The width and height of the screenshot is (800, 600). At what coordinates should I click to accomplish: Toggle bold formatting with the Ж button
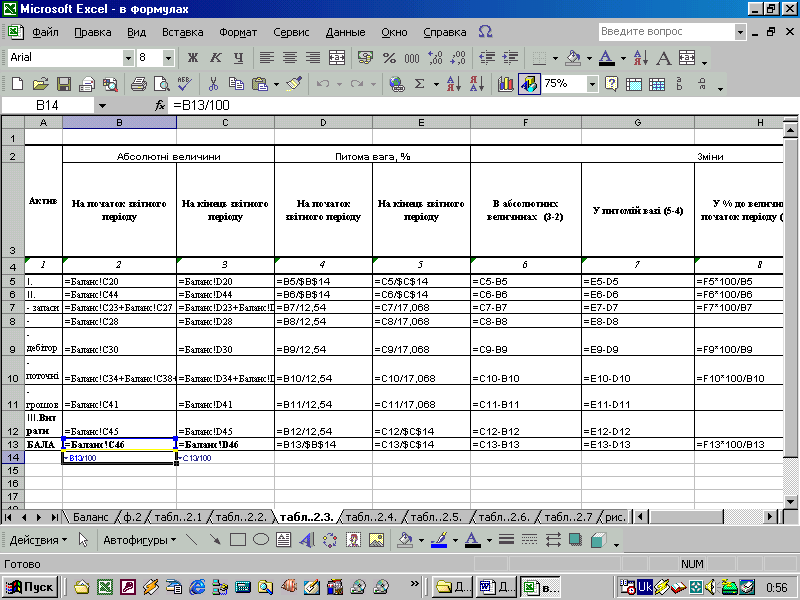click(x=192, y=57)
